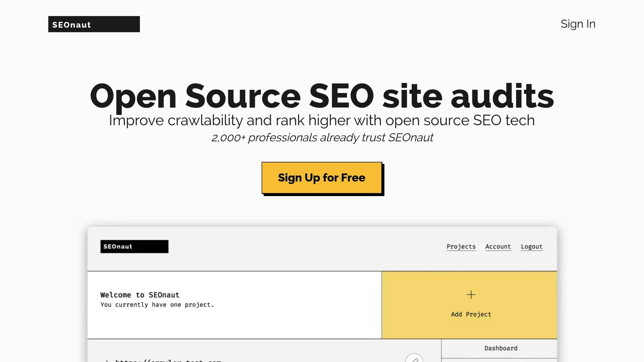Click the project URL row in the preview

tap(168, 360)
